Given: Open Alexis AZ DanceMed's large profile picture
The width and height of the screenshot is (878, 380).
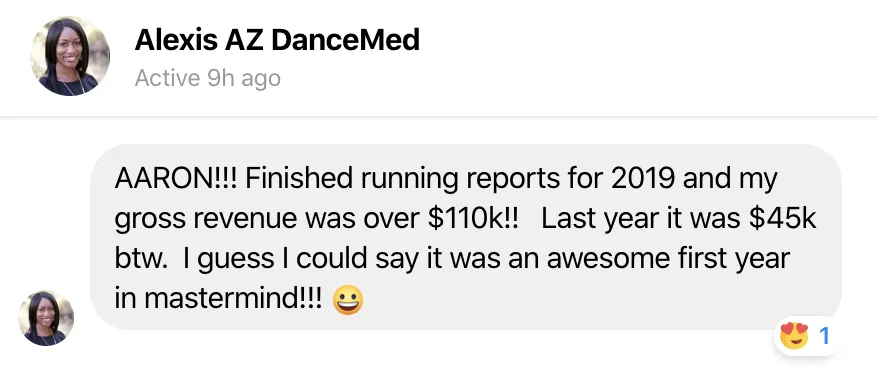Looking at the screenshot, I should coord(70,56).
